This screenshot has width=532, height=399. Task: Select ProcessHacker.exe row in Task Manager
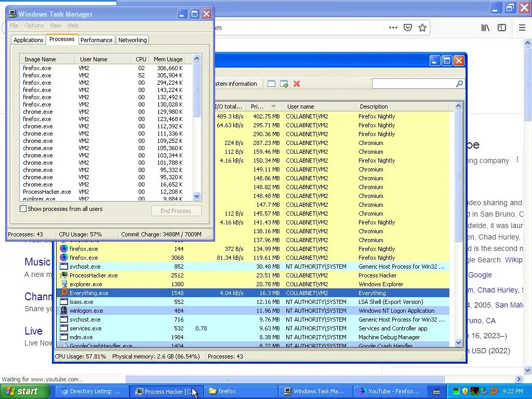point(106,192)
